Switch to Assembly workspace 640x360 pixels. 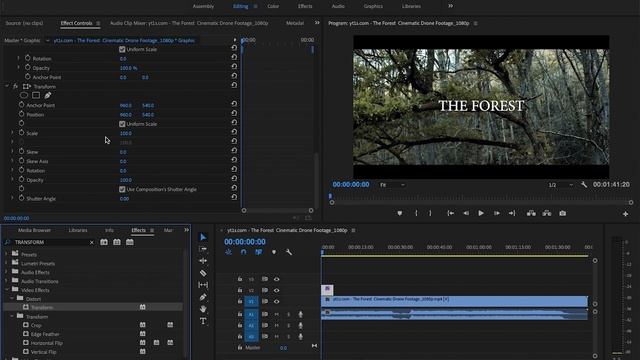tap(203, 6)
